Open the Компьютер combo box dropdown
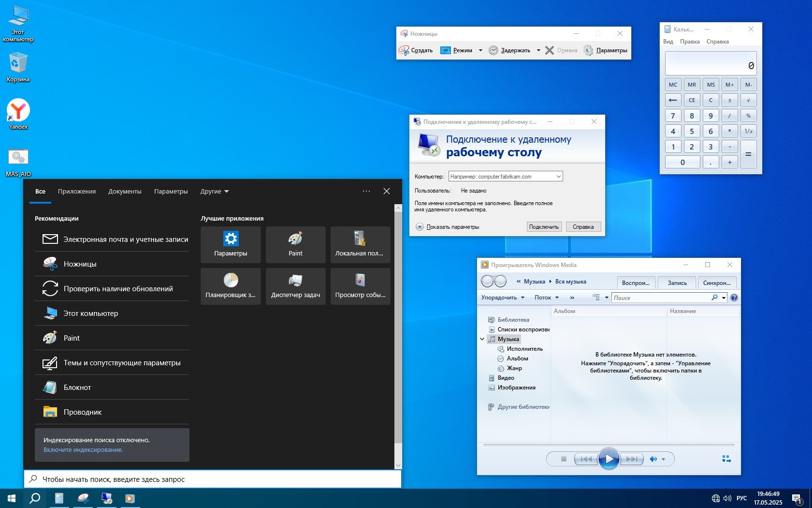The height and width of the screenshot is (508, 812). coord(558,177)
